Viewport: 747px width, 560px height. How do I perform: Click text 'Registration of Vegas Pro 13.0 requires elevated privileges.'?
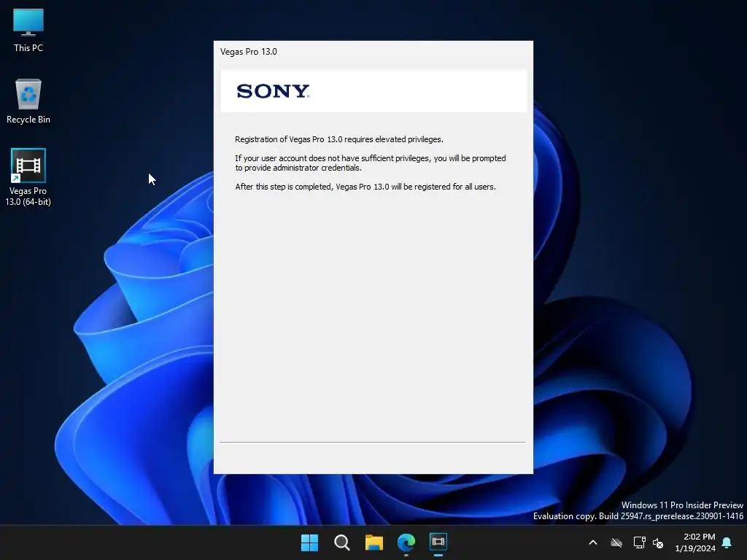coord(338,139)
